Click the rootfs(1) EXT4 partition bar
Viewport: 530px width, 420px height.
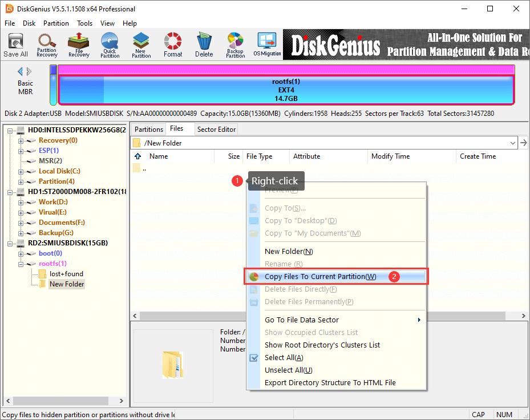(286, 90)
